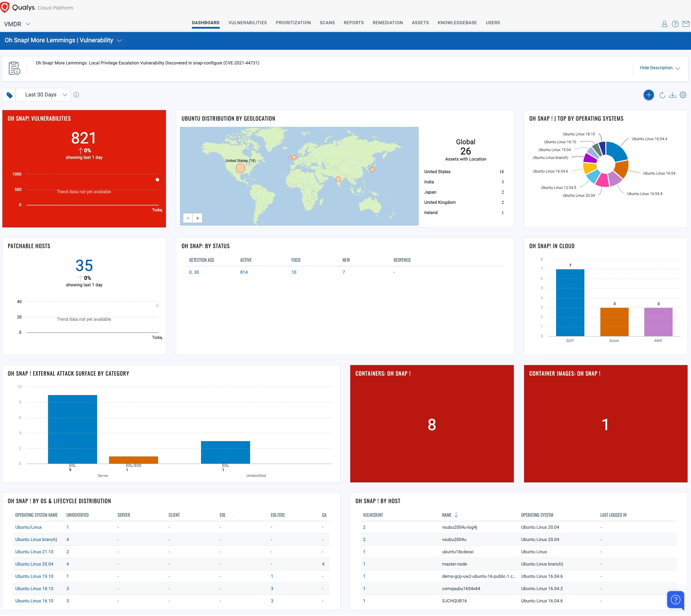Zoom out on geolocation map
Screen dimensions: 691x616
(x=188, y=218)
